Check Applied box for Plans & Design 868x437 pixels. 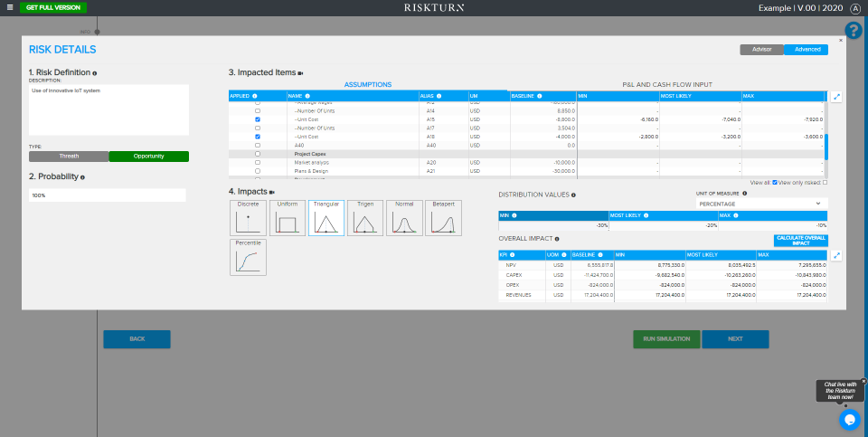[x=258, y=171]
